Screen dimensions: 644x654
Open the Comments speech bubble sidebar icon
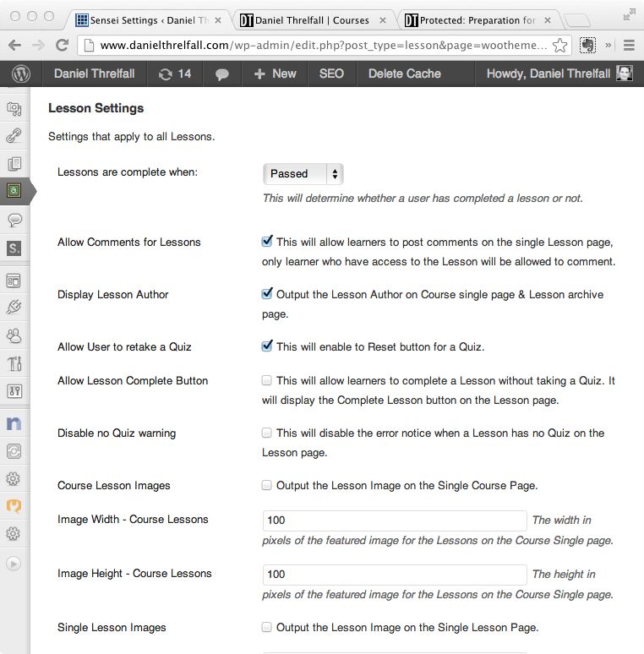point(14,220)
